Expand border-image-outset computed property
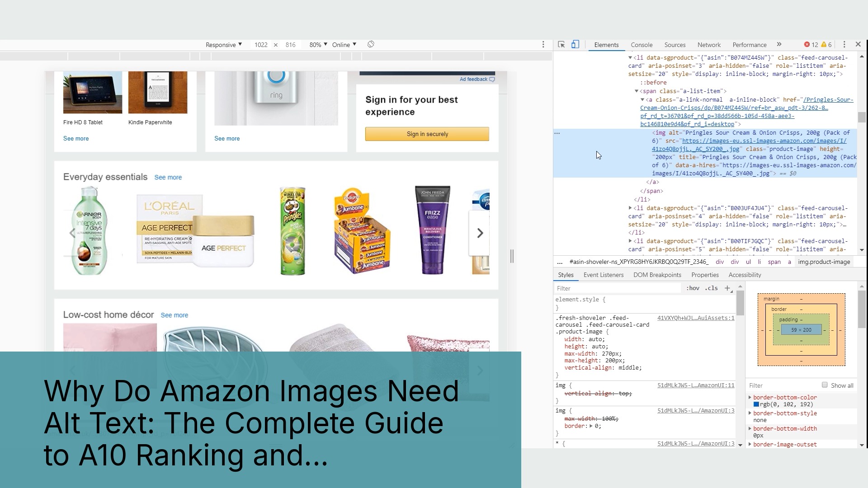Screen dimensions: 868x488 pyautogui.click(x=750, y=444)
